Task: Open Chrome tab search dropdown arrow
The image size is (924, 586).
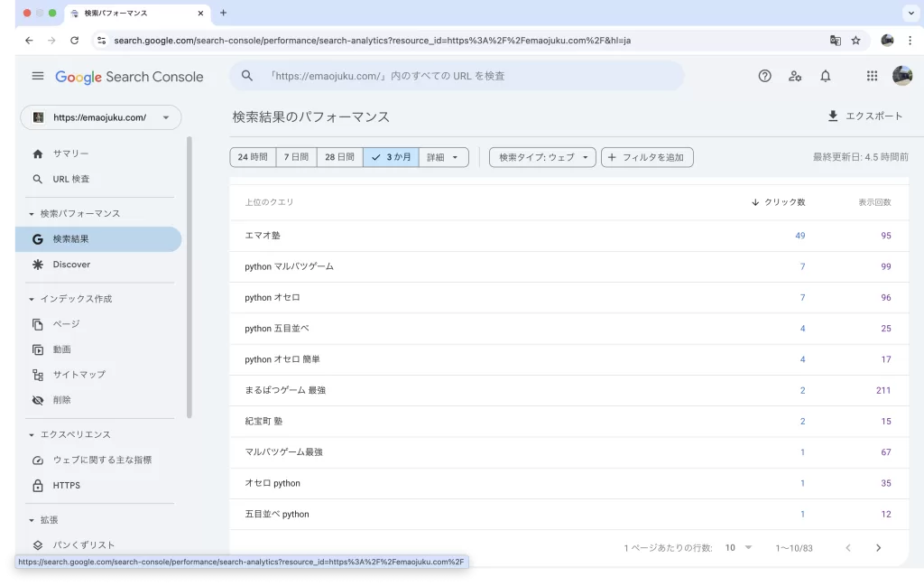Action: [x=911, y=13]
